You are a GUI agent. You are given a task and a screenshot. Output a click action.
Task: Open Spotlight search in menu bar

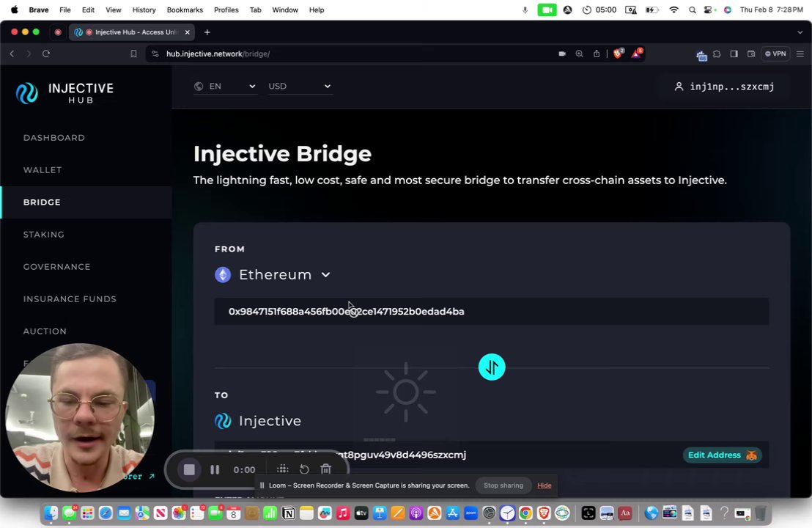tap(693, 10)
